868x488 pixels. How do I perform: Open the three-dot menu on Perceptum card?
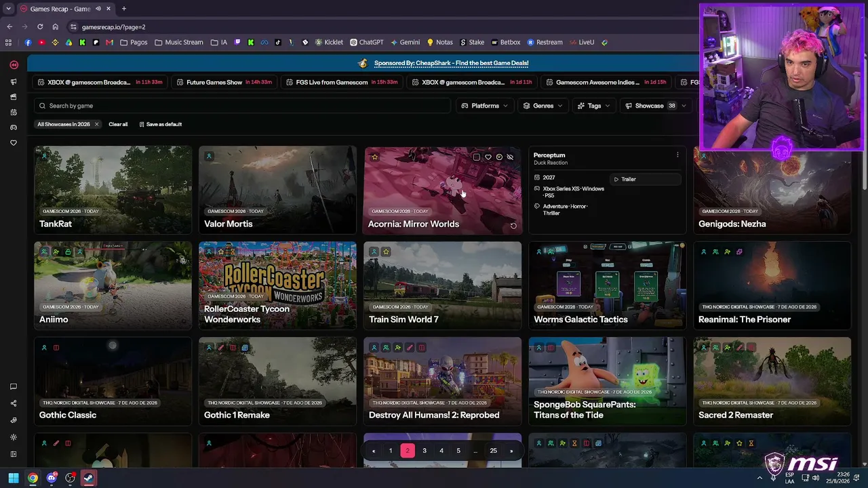pos(677,155)
